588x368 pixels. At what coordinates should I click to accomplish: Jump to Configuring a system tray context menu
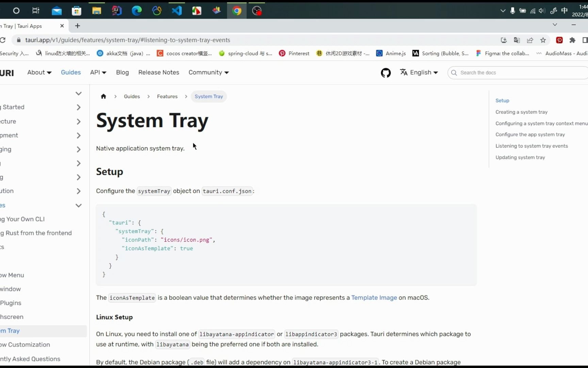[x=542, y=123]
